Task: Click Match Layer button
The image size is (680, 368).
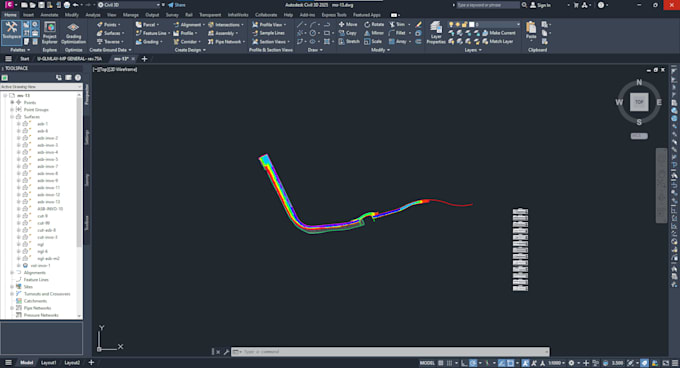Action: 497,42
